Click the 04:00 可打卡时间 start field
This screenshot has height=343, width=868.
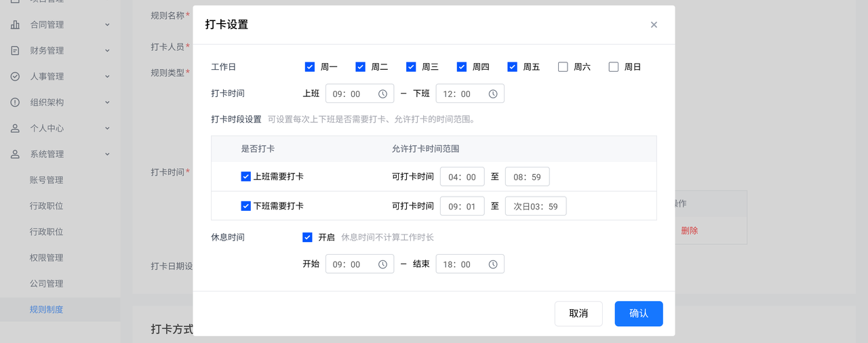pyautogui.click(x=462, y=177)
